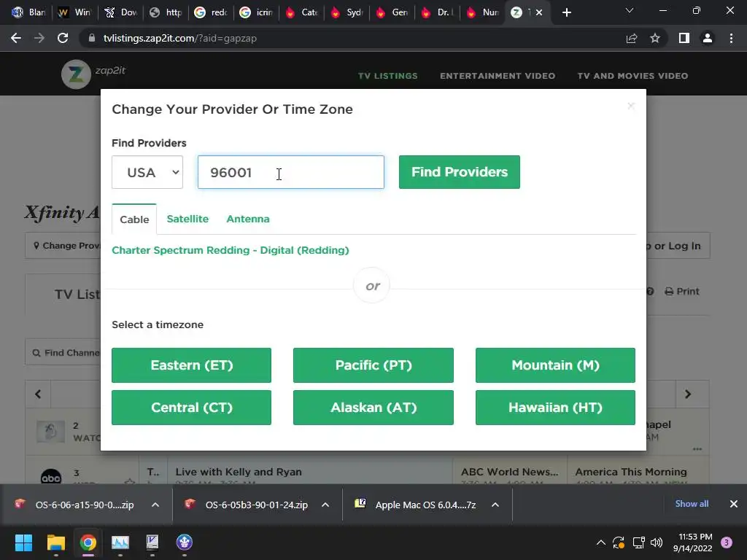Screen dimensions: 747x560
Task: Expand OS-6-06-a15 zip download options
Action: click(155, 505)
